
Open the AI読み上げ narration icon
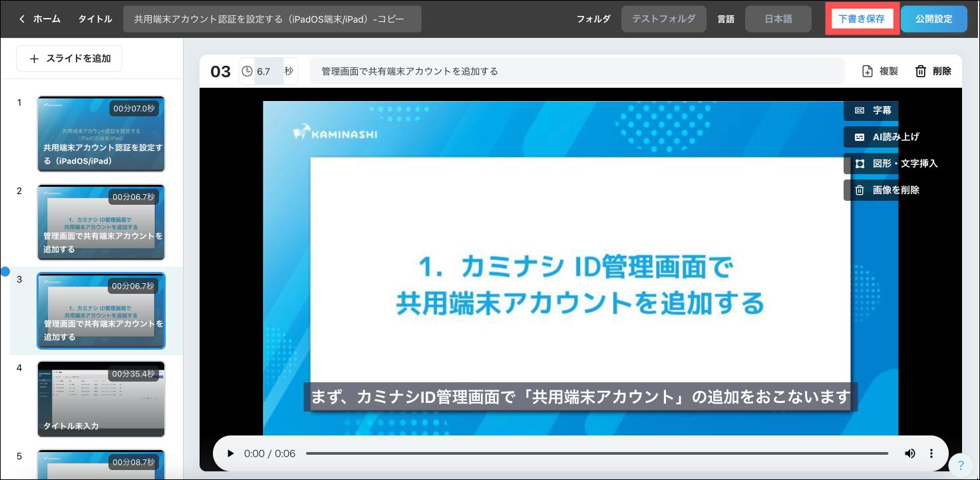860,137
